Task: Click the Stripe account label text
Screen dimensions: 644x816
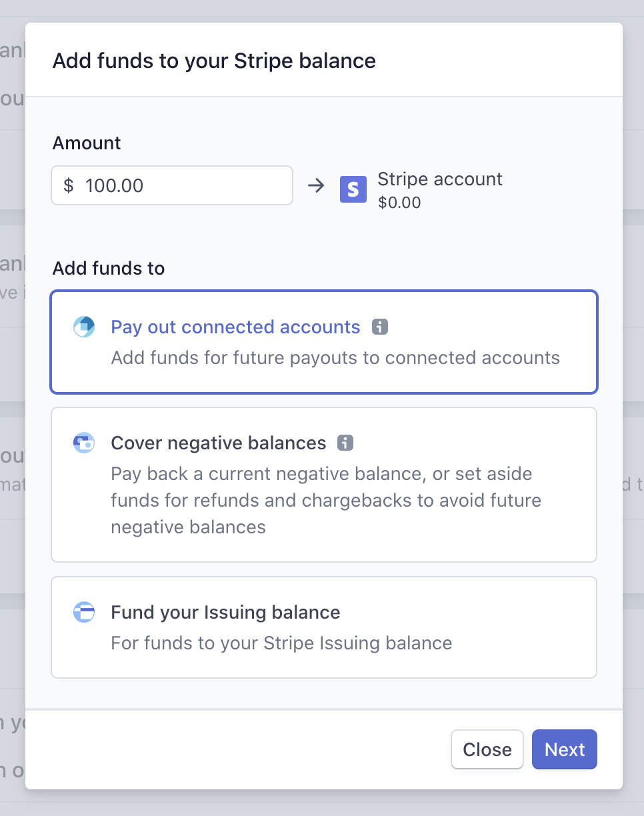Action: pyautogui.click(x=440, y=179)
